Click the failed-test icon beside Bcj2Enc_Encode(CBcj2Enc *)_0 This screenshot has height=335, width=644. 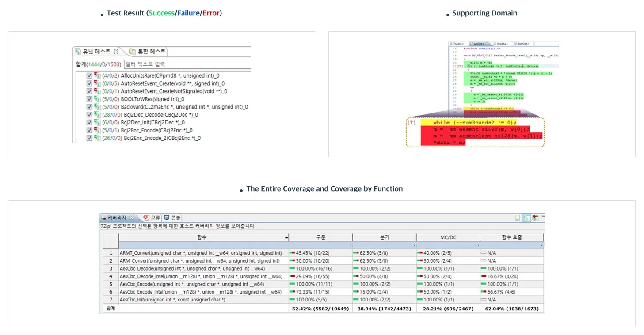coord(97,130)
